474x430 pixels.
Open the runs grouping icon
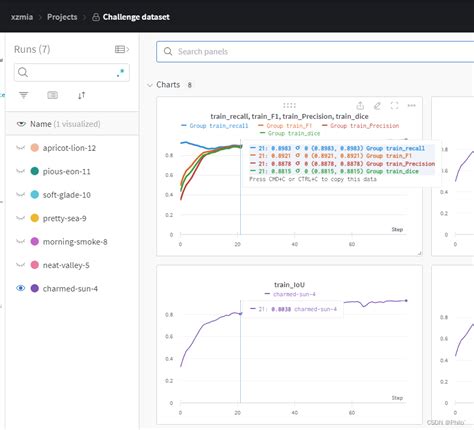click(x=52, y=95)
